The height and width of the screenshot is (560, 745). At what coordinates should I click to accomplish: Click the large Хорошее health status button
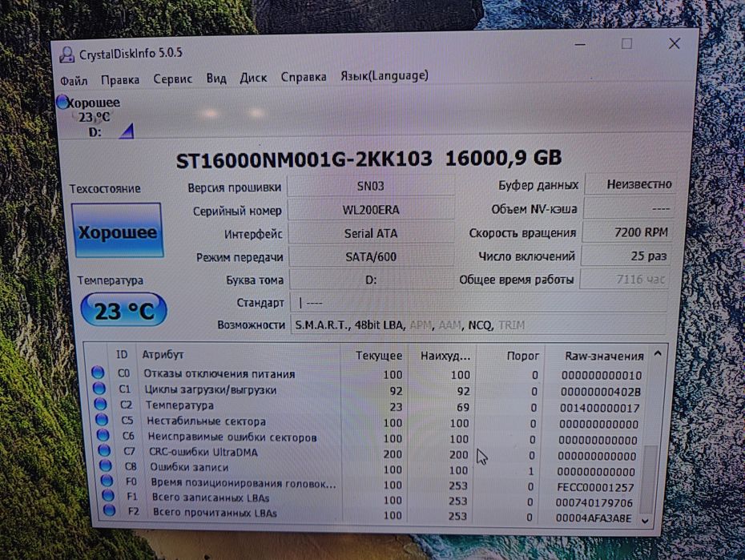(117, 232)
